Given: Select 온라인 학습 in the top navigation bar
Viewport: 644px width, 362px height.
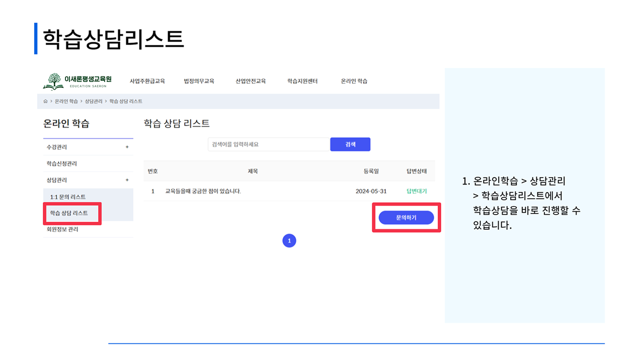Looking at the screenshot, I should pos(354,81).
